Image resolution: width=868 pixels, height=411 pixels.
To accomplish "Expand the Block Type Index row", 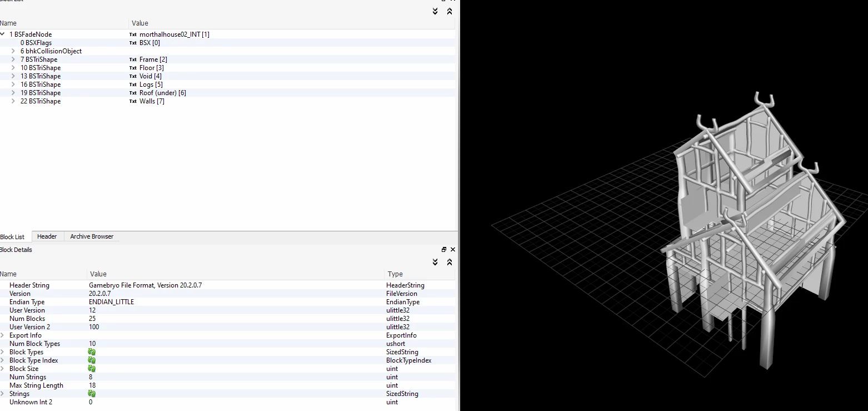I will [x=3, y=360].
